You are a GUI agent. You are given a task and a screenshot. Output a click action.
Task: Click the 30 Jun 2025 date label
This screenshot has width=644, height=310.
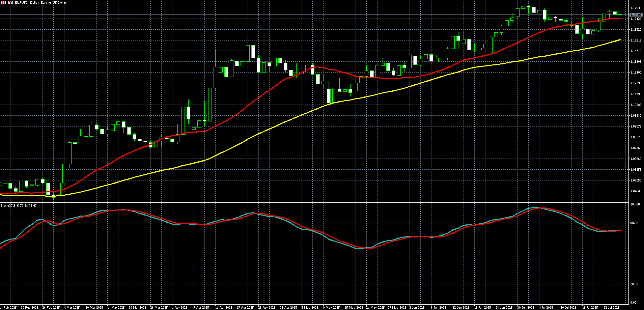click(x=526, y=308)
